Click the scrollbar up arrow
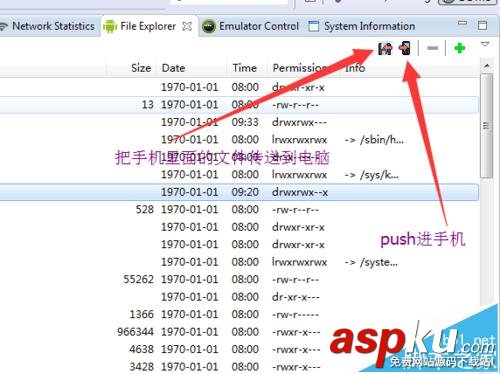This screenshot has height=374, width=500. click(487, 66)
